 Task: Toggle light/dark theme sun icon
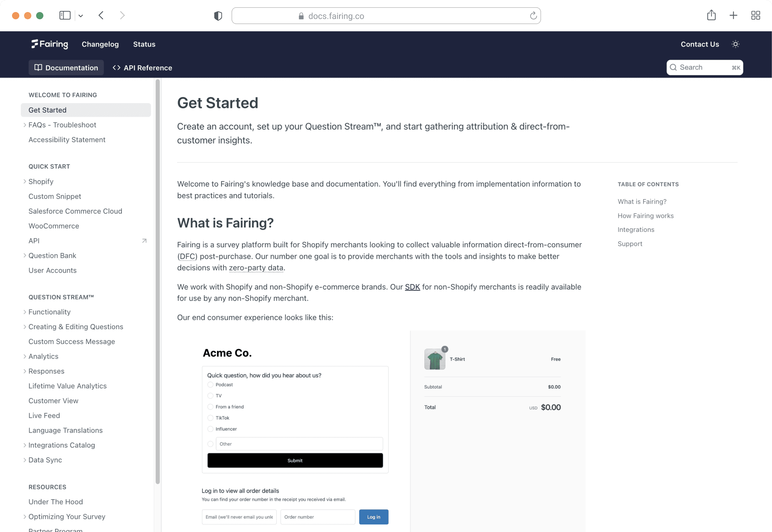[x=735, y=44]
